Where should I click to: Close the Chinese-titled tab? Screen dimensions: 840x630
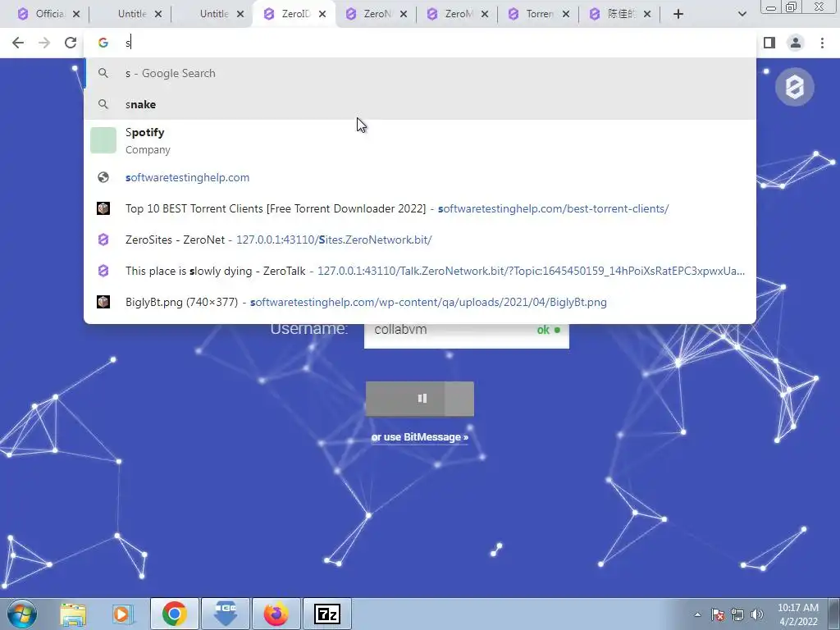[x=647, y=15]
